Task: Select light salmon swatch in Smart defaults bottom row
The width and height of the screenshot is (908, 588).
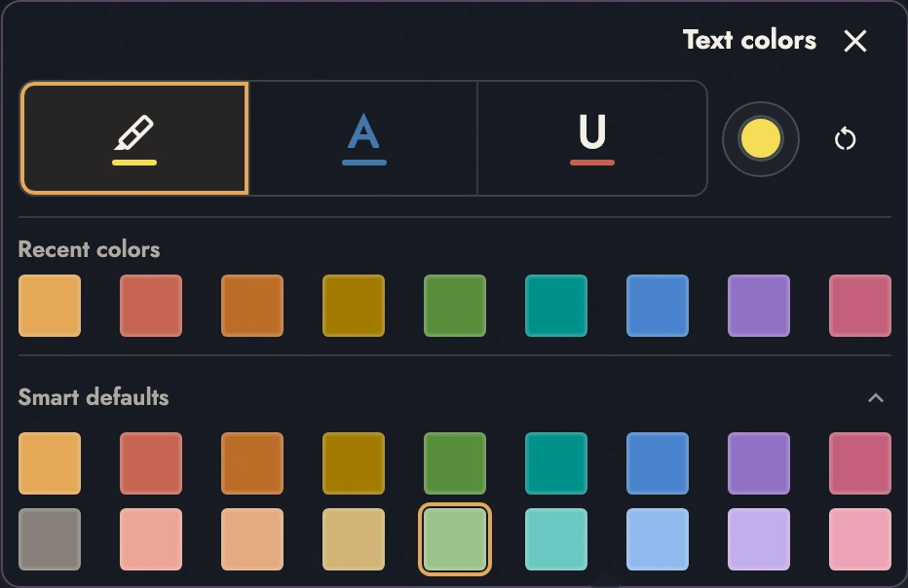Action: pos(151,539)
